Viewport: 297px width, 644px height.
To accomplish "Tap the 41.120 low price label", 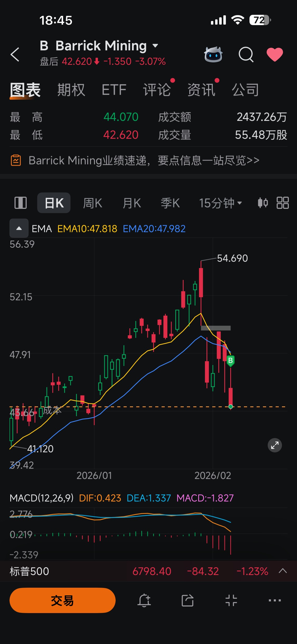I will click(40, 449).
